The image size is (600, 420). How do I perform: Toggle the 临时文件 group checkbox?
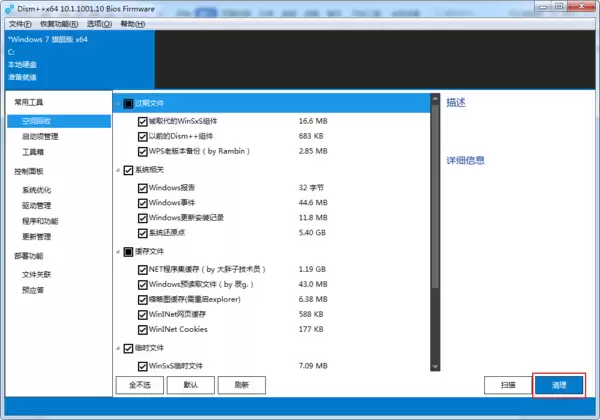[128, 348]
